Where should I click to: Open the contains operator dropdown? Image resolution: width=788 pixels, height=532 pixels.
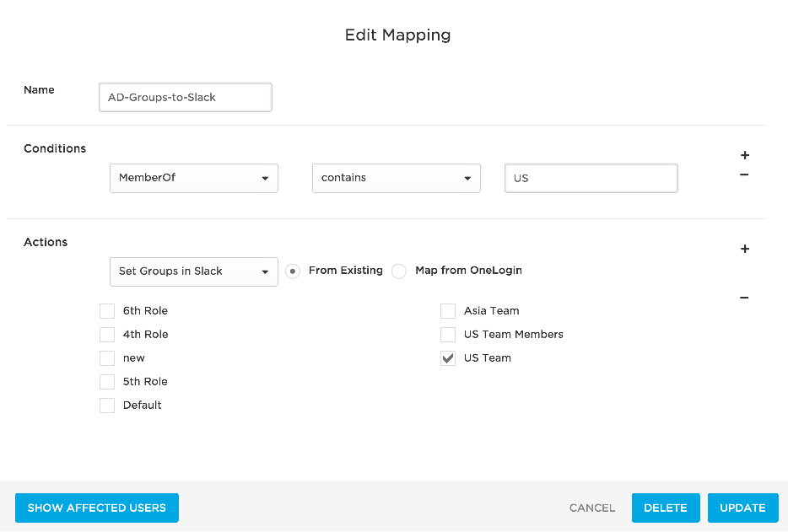(396, 179)
